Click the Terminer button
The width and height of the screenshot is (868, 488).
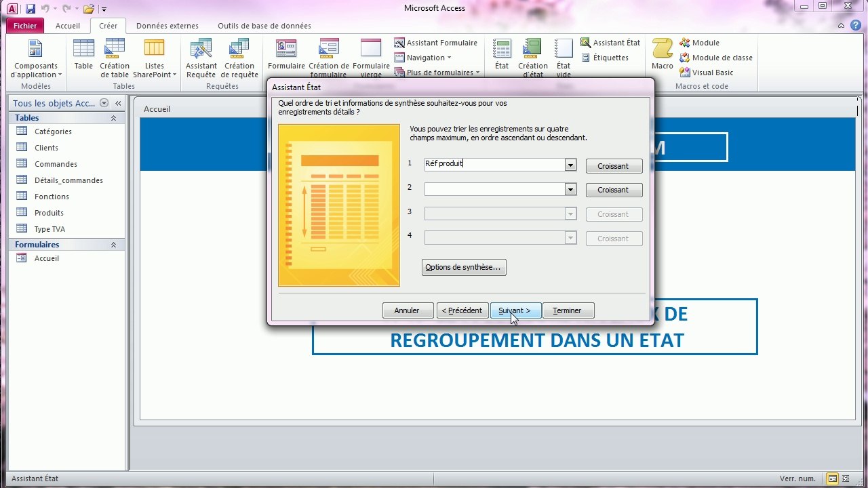click(x=568, y=310)
